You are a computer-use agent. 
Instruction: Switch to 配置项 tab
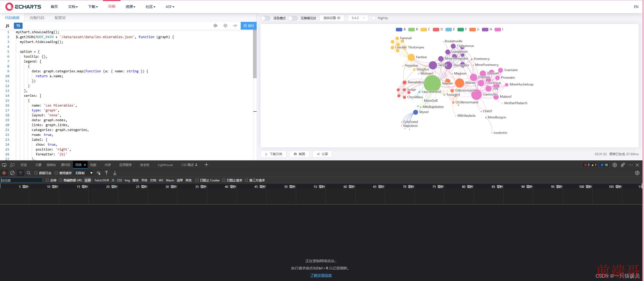[x=60, y=18]
